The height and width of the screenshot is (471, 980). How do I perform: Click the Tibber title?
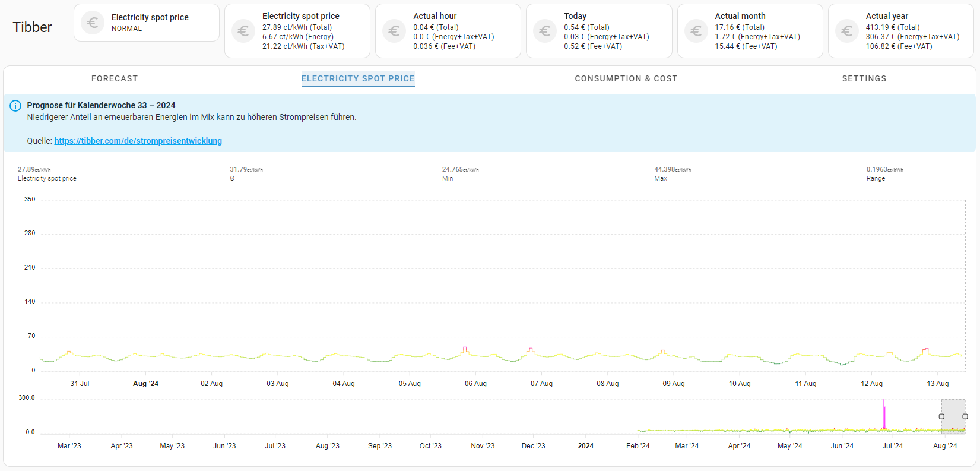pyautogui.click(x=32, y=27)
